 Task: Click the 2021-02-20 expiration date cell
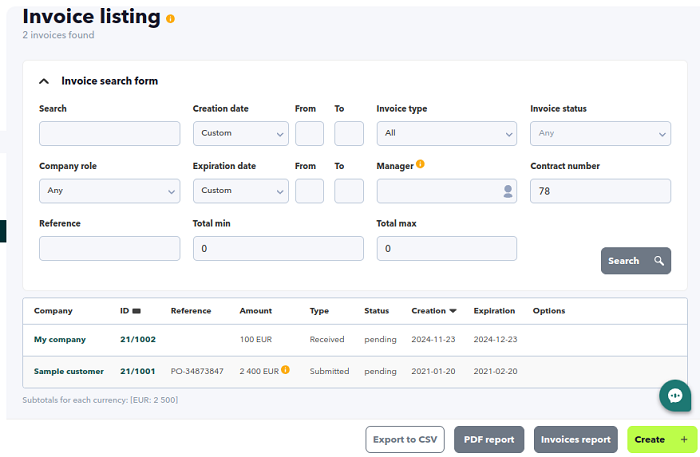coord(496,371)
